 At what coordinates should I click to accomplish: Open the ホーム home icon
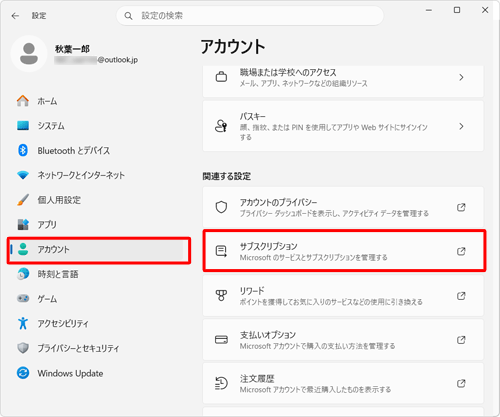click(23, 101)
